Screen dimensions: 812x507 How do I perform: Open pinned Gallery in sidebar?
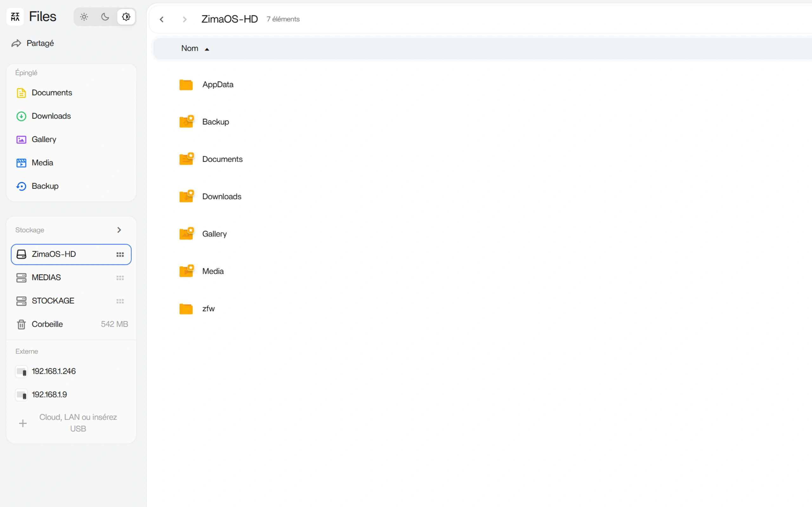coord(71,139)
